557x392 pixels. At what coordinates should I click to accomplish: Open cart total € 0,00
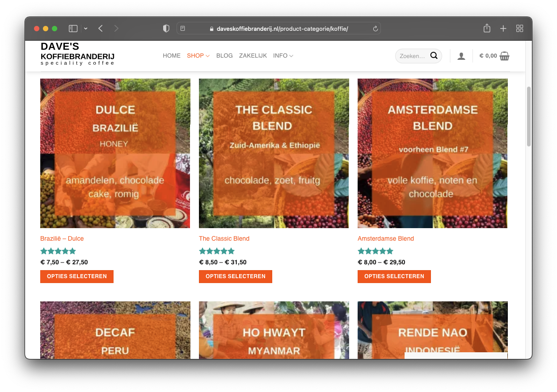tap(488, 56)
